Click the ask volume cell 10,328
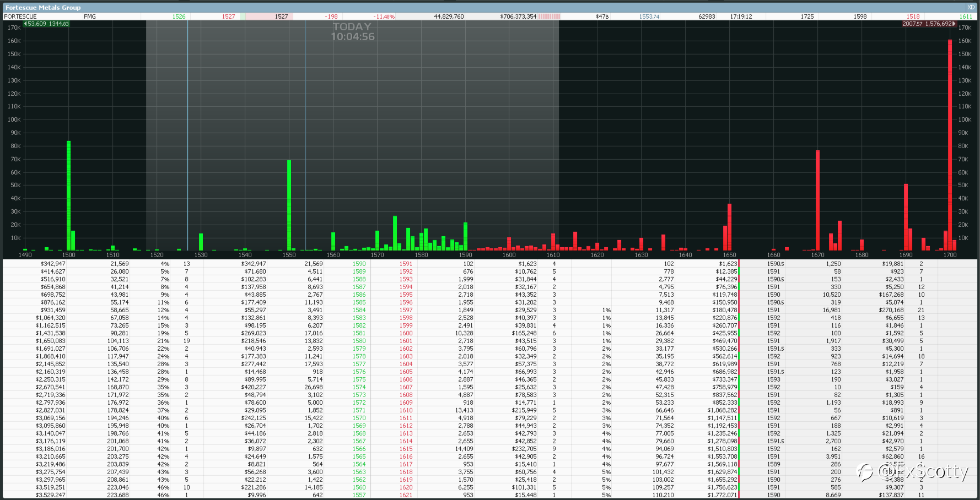This screenshot has height=500, width=980. (464, 333)
